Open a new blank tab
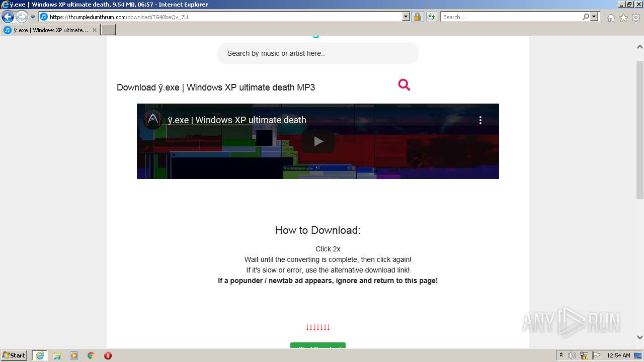Screen dimensions: 644x362 108,30
